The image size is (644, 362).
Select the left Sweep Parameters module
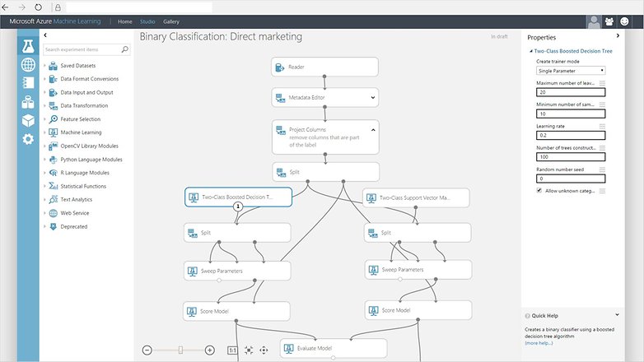[237, 271]
